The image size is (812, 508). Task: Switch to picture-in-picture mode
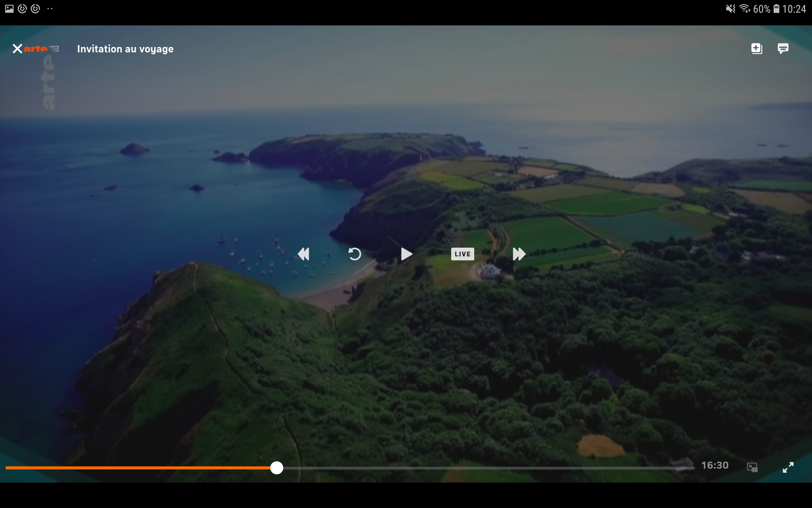pyautogui.click(x=752, y=467)
